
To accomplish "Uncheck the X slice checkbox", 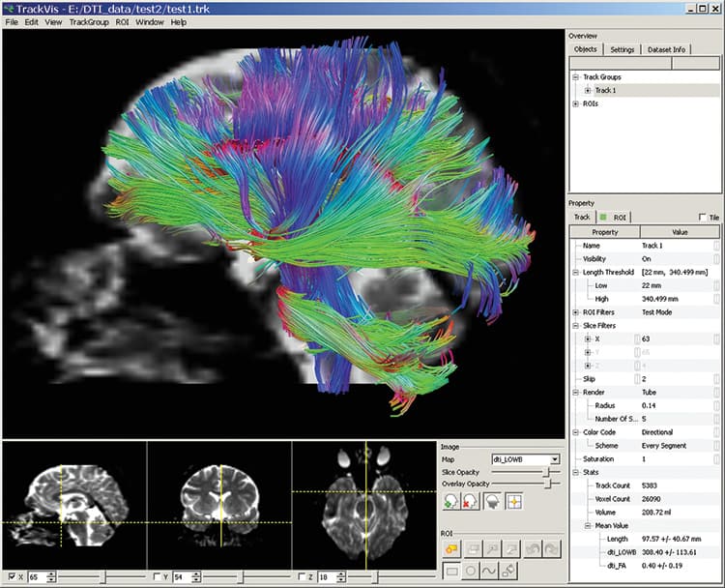I will click(12, 576).
